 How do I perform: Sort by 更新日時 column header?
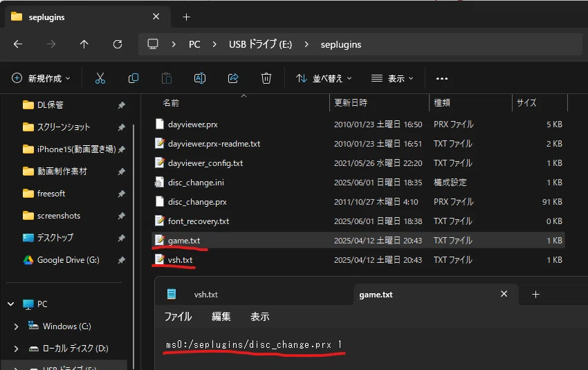[351, 103]
